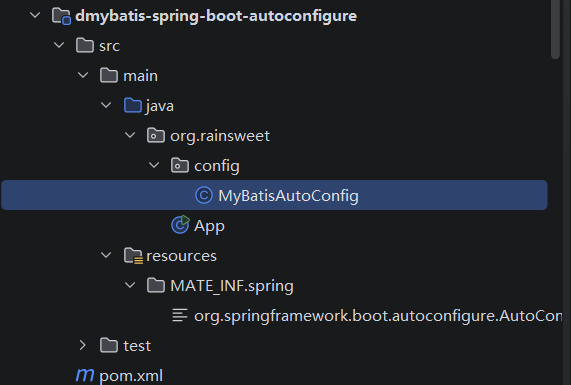The height and width of the screenshot is (385, 571).
Task: Click the blue java source folder icon
Action: coord(133,106)
